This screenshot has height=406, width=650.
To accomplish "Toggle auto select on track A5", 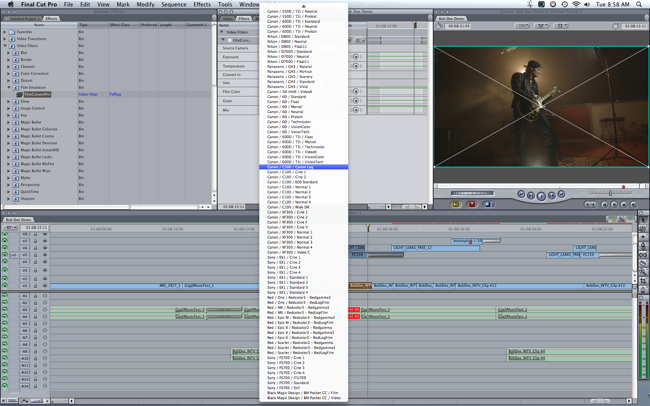I will tap(44, 323).
